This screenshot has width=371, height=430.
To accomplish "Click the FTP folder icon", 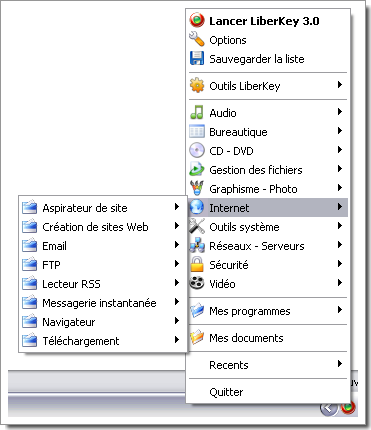I will click(x=29, y=264).
